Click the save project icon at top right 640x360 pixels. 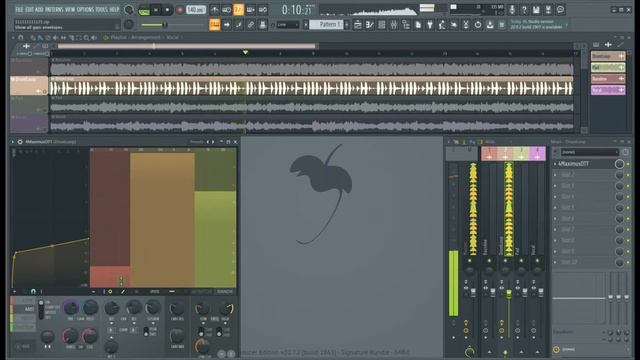536,9
